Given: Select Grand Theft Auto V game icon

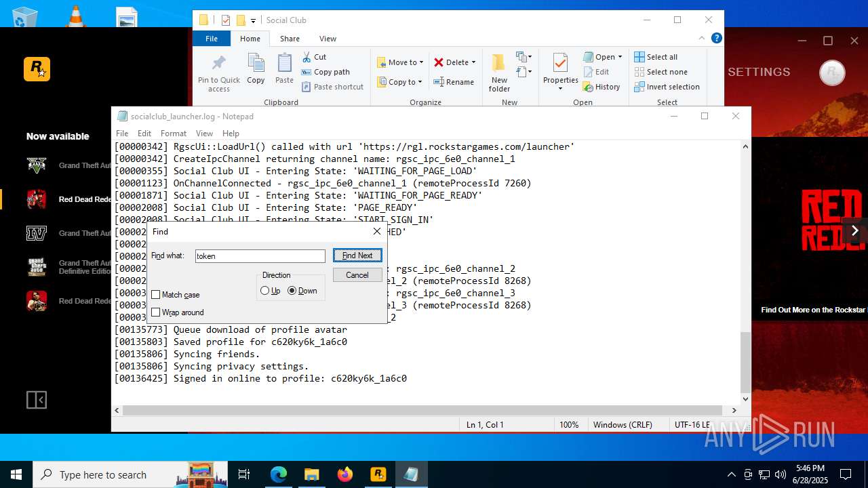Looking at the screenshot, I should click(36, 165).
